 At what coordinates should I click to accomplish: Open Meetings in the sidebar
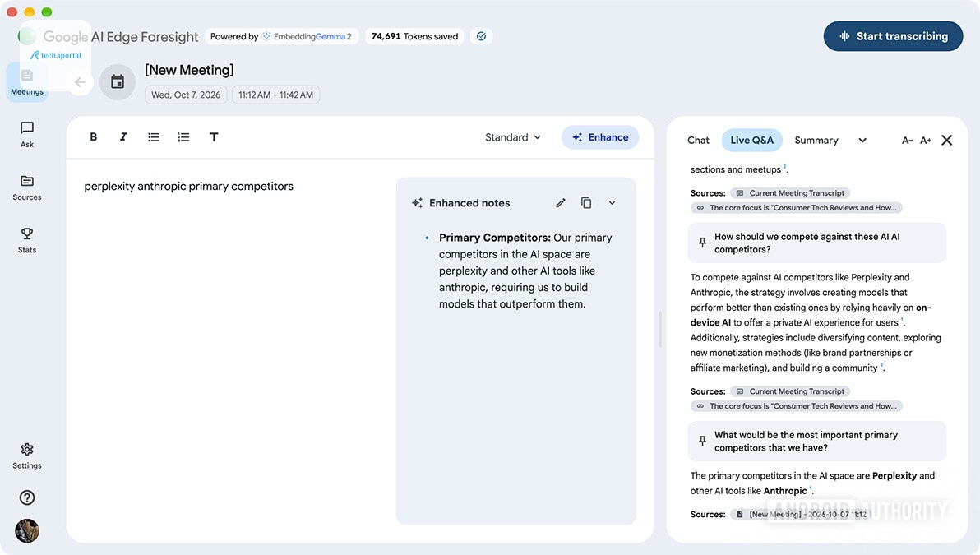click(27, 82)
